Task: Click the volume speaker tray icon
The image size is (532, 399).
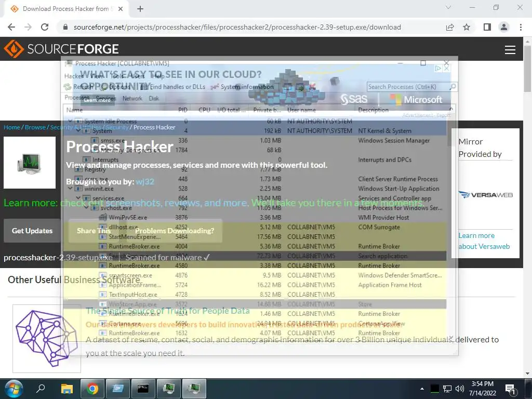Action: (459, 389)
